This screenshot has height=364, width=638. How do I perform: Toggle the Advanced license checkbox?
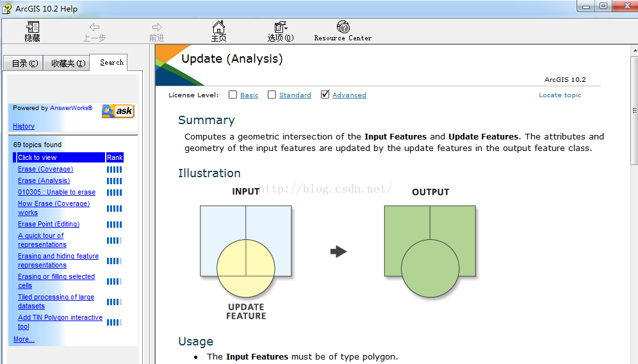[x=325, y=95]
